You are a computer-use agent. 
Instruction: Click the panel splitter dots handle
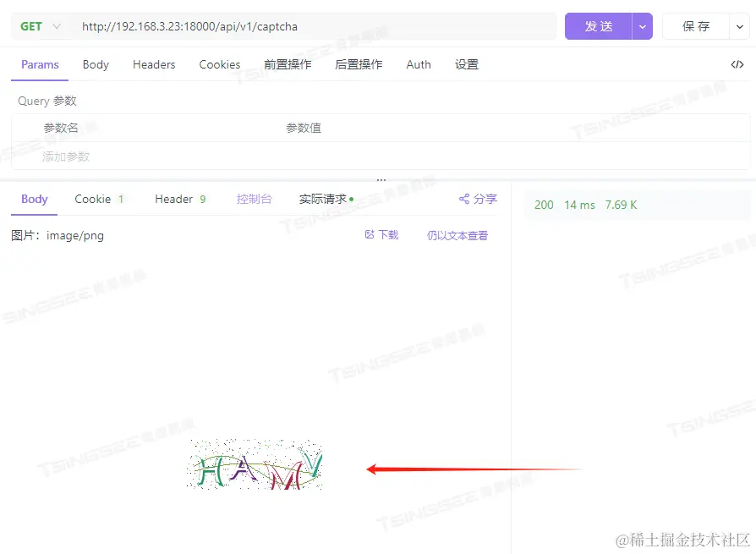coord(381,180)
